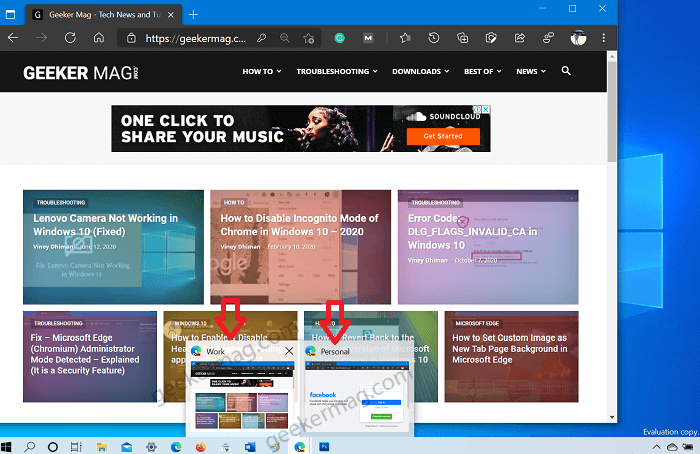Viewport: 700px width, 454px height.
Task: Open the user profile avatar
Action: coord(578,38)
